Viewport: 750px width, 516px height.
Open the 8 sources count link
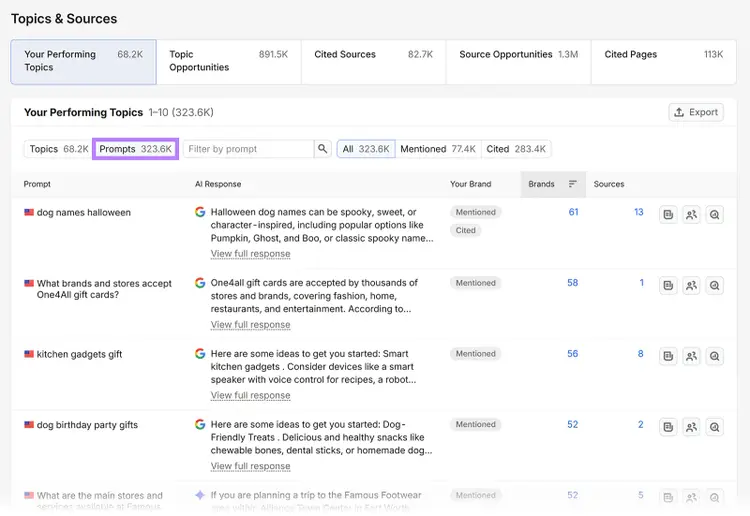[x=640, y=353]
